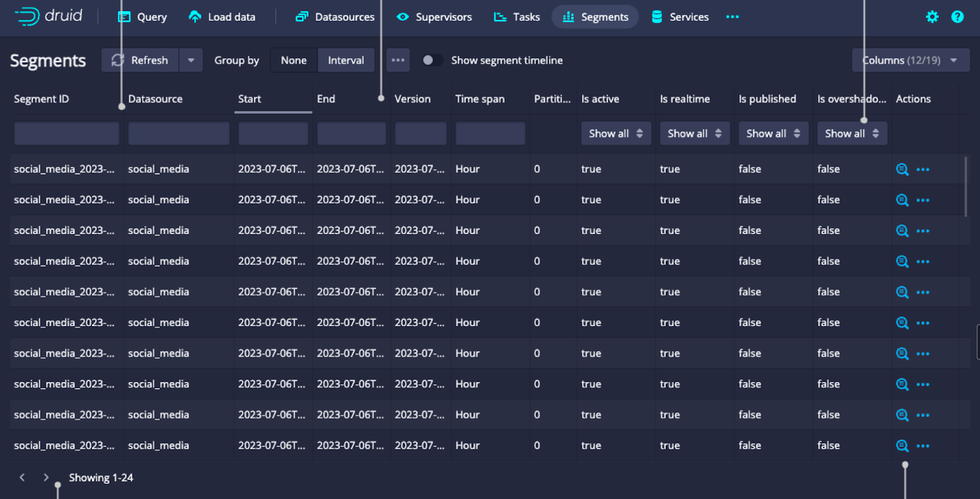Image resolution: width=980 pixels, height=499 pixels.
Task: Switch to the Supervisors view
Action: 434,17
